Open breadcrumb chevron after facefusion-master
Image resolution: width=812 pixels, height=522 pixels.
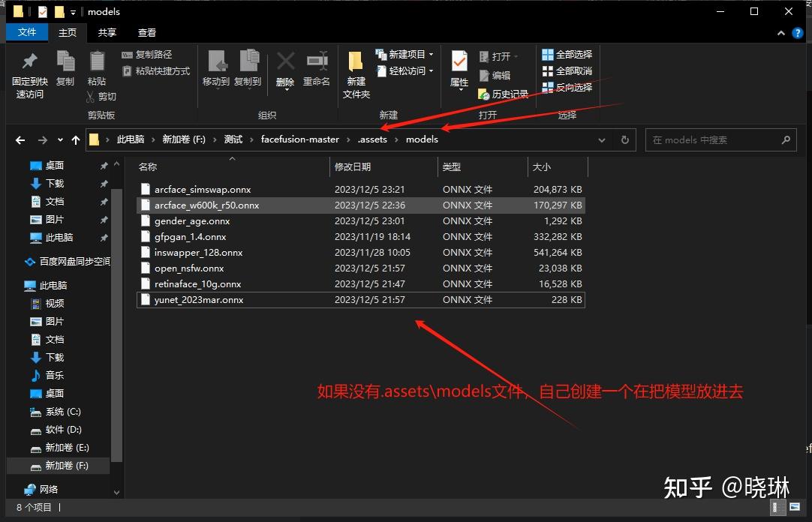point(347,139)
